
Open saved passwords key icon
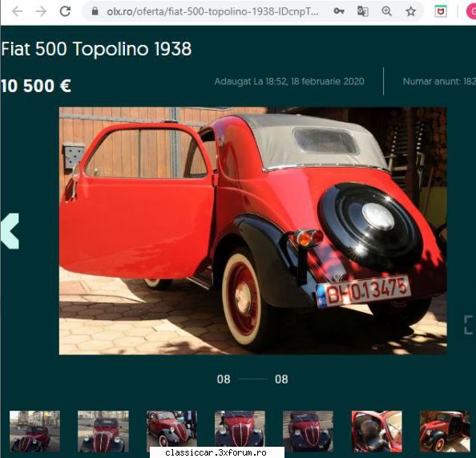point(339,11)
